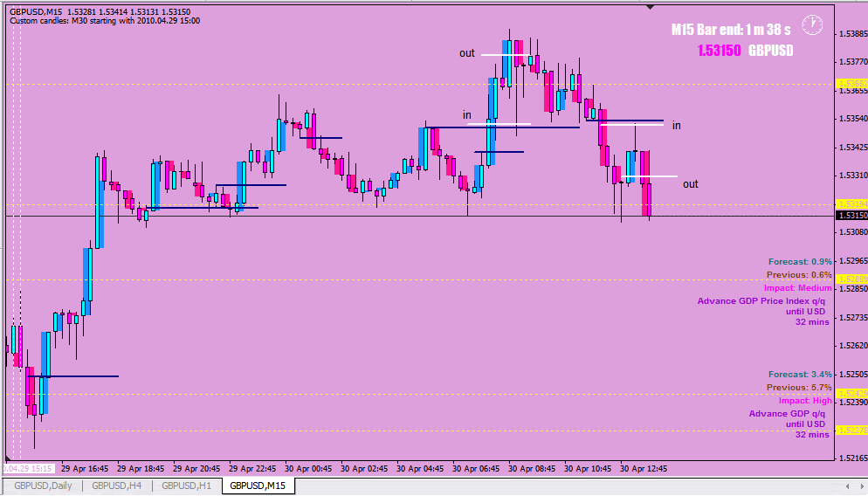Click the "30 Apr 06:45" time axis label

point(476,469)
